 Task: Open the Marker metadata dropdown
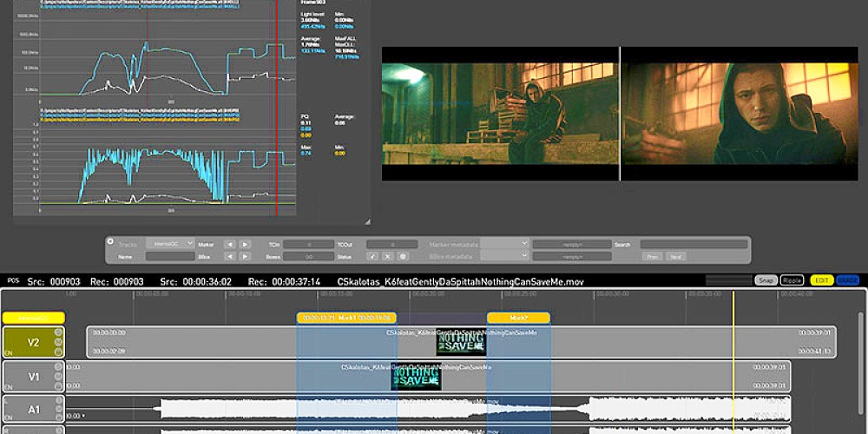[505, 244]
